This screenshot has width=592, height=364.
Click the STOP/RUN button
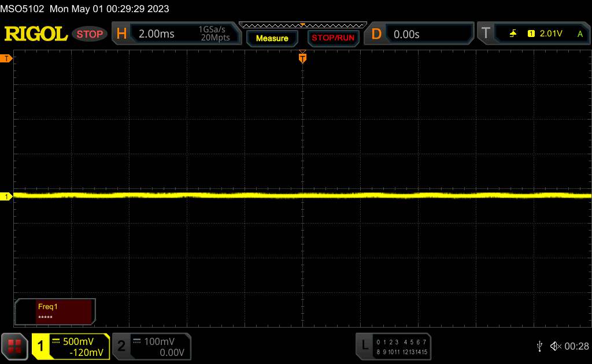333,38
